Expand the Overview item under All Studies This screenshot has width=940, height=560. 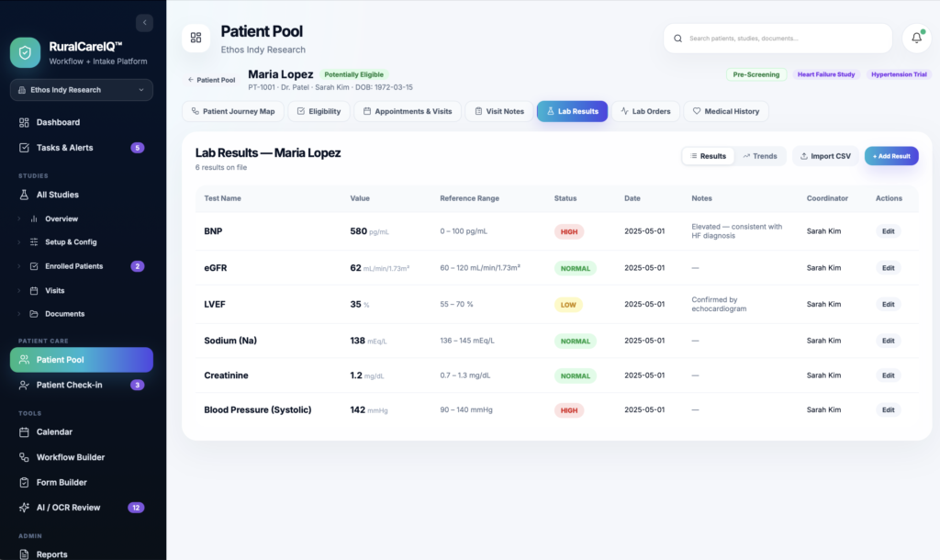click(x=18, y=218)
